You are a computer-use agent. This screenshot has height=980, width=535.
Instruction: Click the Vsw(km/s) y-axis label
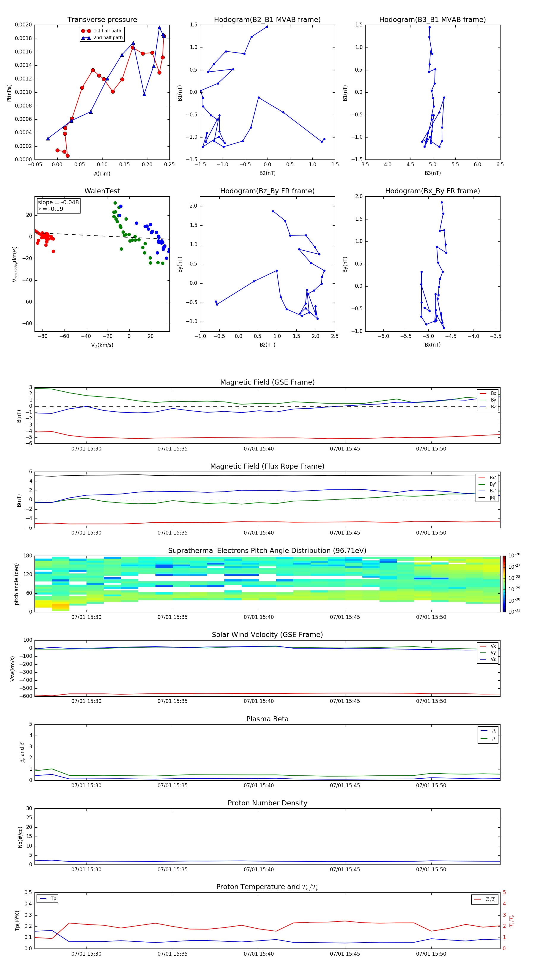pos(12,668)
